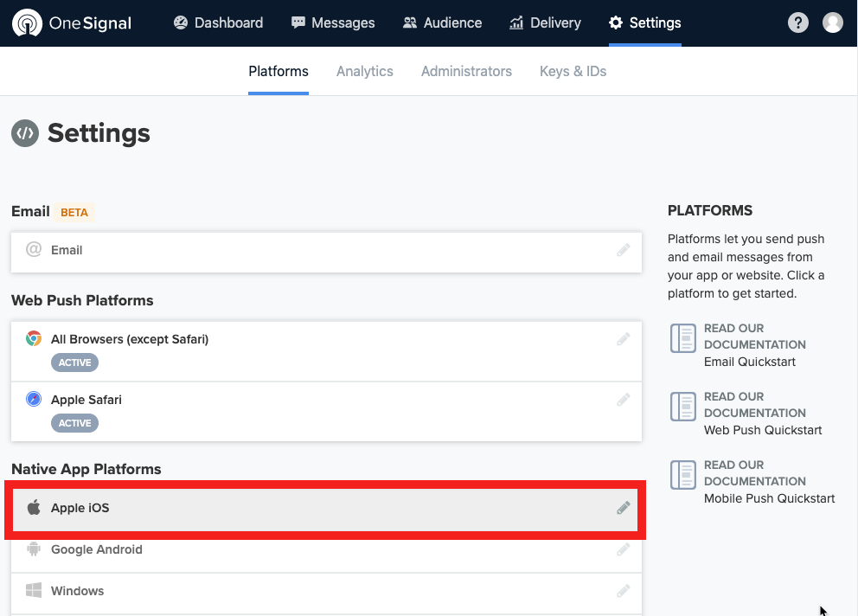Image resolution: width=858 pixels, height=616 pixels.
Task: Open the Delivery section
Action: [x=545, y=23]
